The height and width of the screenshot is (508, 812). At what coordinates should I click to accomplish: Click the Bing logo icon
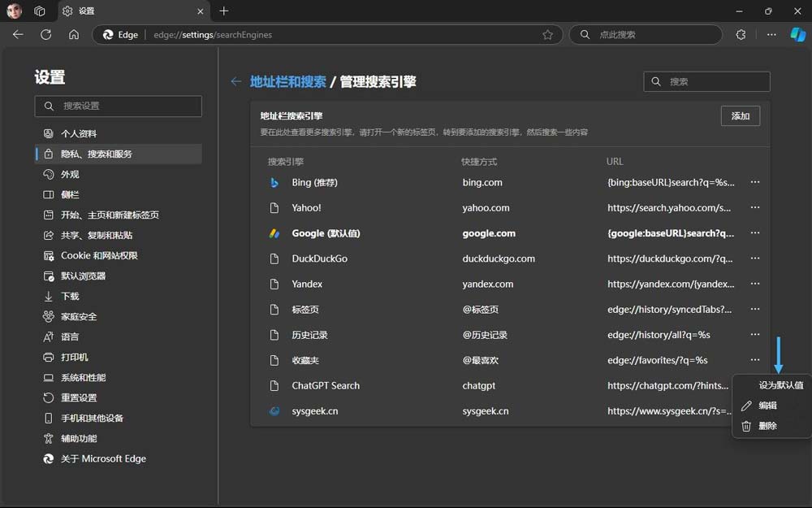[274, 182]
